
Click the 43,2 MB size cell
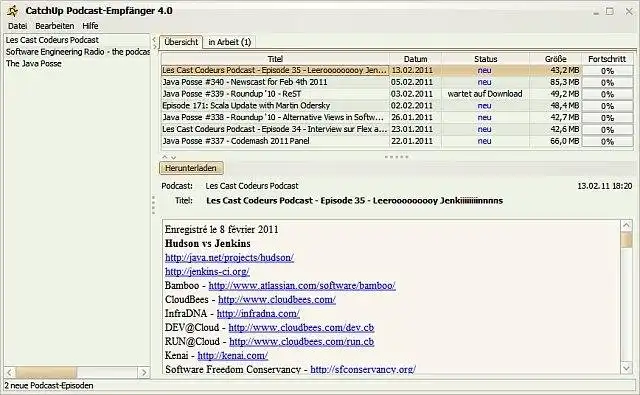[x=556, y=70]
